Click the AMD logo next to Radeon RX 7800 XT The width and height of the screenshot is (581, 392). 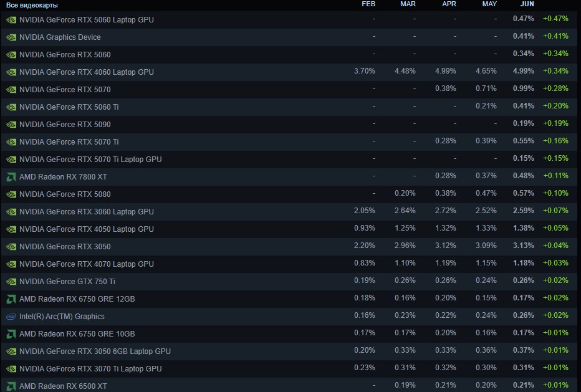(11, 177)
